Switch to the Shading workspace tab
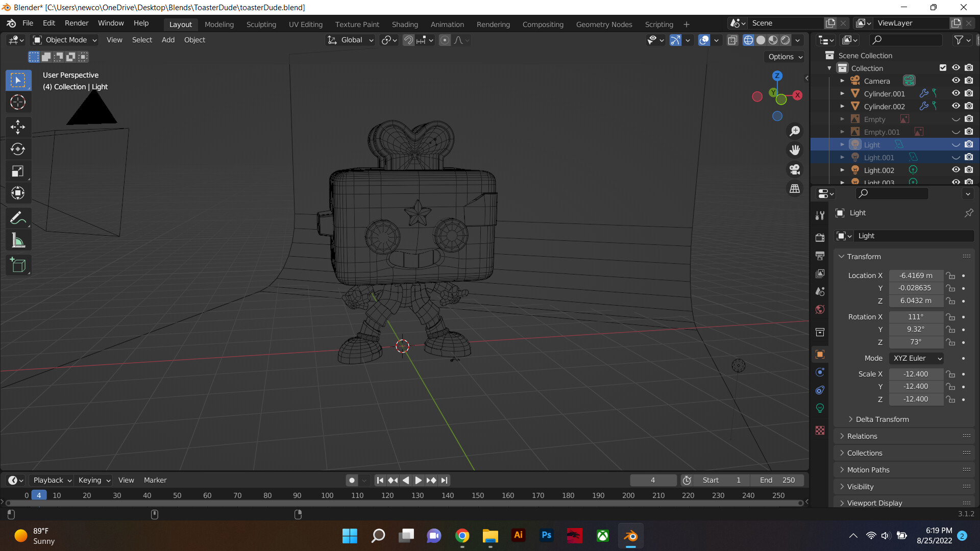Viewport: 980px width, 551px height. (405, 24)
